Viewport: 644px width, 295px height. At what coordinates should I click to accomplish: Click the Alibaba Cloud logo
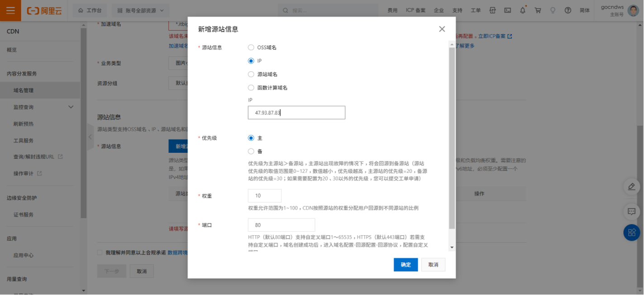point(44,10)
